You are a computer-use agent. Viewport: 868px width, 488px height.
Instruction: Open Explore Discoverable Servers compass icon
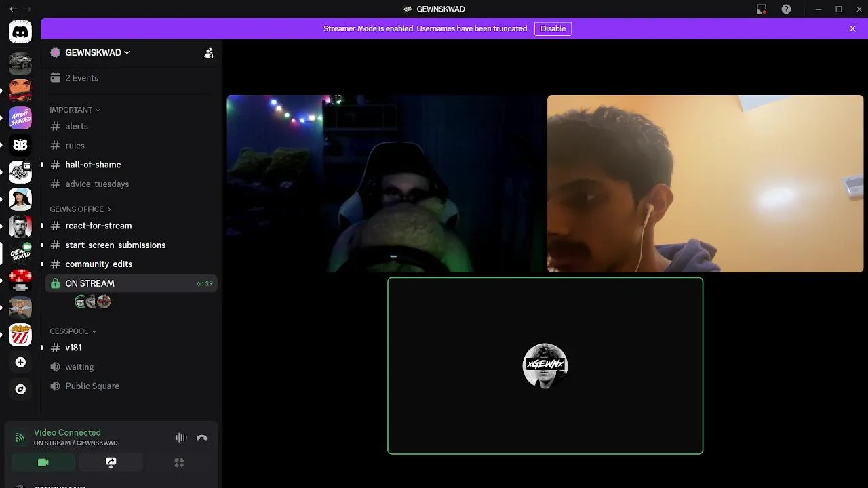[20, 390]
